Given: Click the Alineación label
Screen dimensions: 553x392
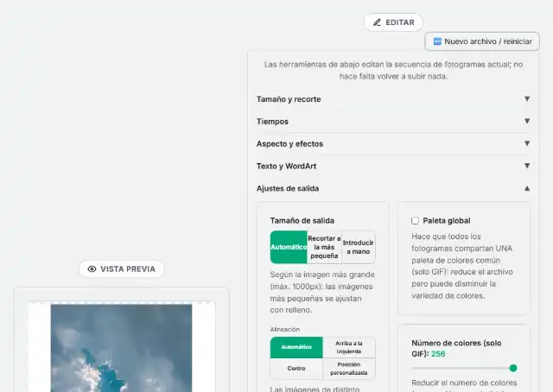Looking at the screenshot, I should 284,329.
